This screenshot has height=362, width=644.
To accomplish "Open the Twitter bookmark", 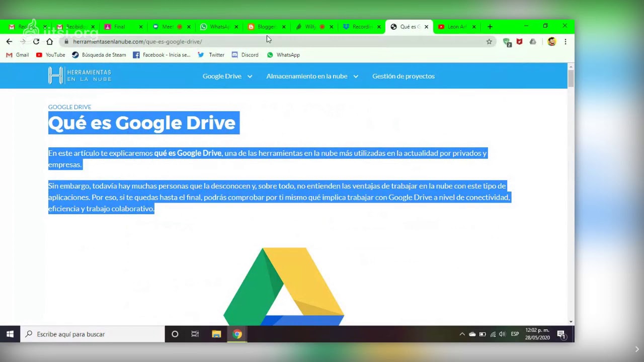I will pos(211,55).
